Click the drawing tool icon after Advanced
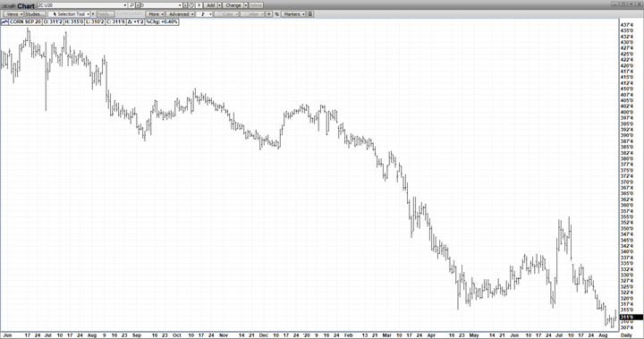The width and height of the screenshot is (644, 339). 204,14
